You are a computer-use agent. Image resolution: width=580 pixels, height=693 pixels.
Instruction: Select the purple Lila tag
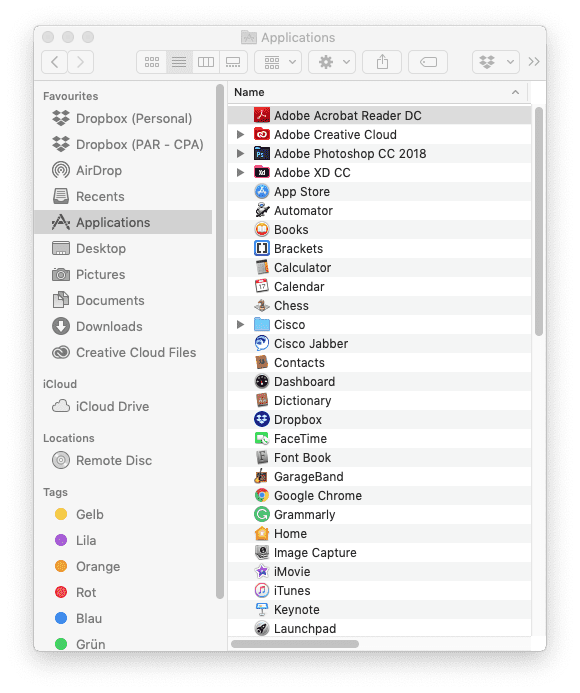click(x=123, y=541)
